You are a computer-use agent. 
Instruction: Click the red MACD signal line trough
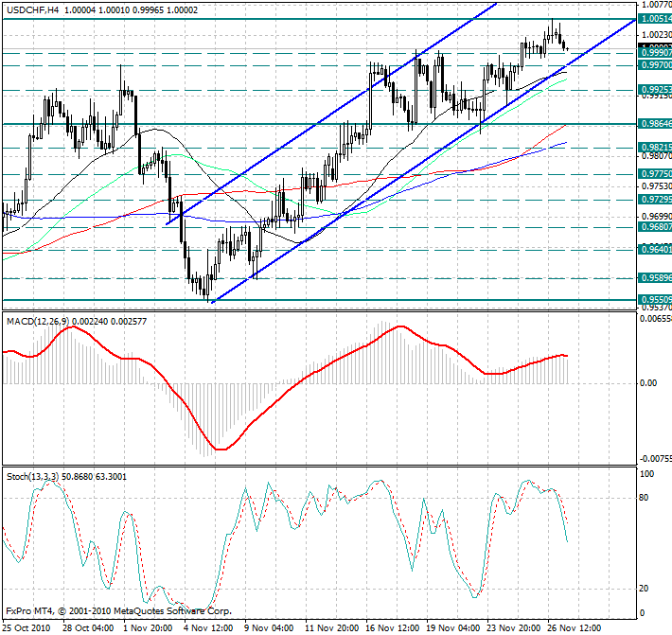click(221, 449)
